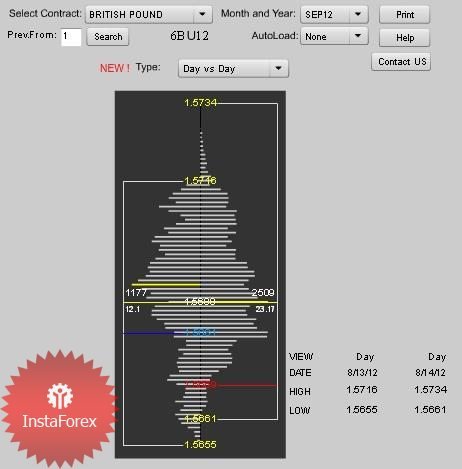The height and width of the screenshot is (469, 462).
Task: Click the 1.5661 price label on chart
Action: pyautogui.click(x=200, y=419)
